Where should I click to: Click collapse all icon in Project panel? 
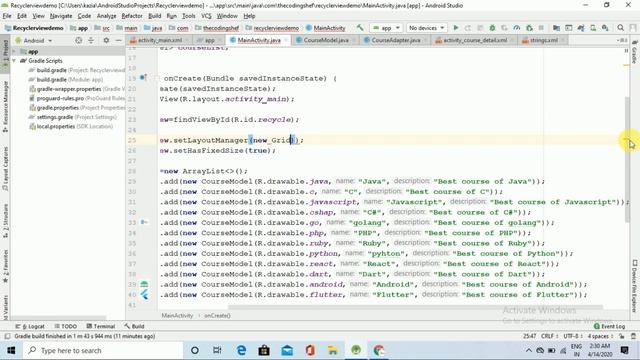91,40
